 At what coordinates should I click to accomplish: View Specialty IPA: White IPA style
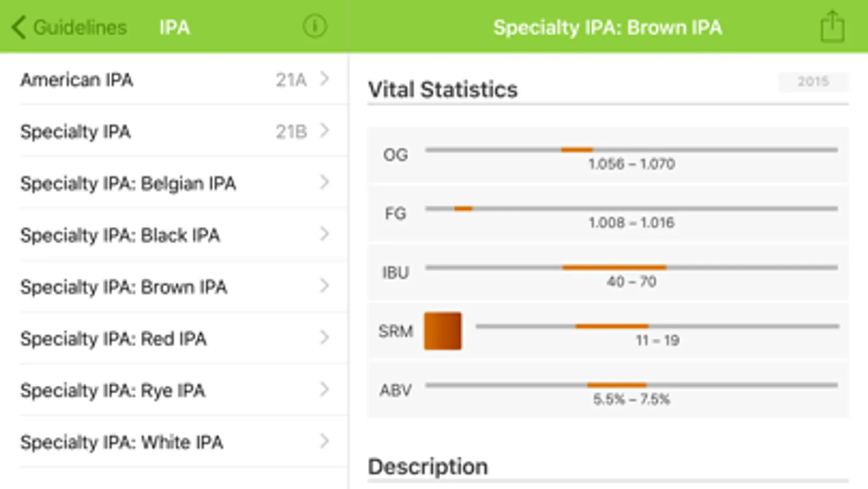[x=122, y=442]
